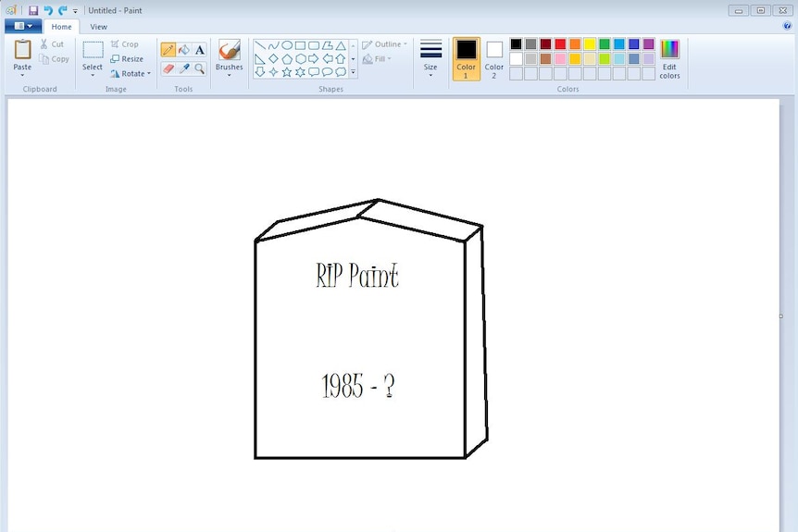Switch to the Home ribbon tab
798x532 pixels.
(62, 27)
